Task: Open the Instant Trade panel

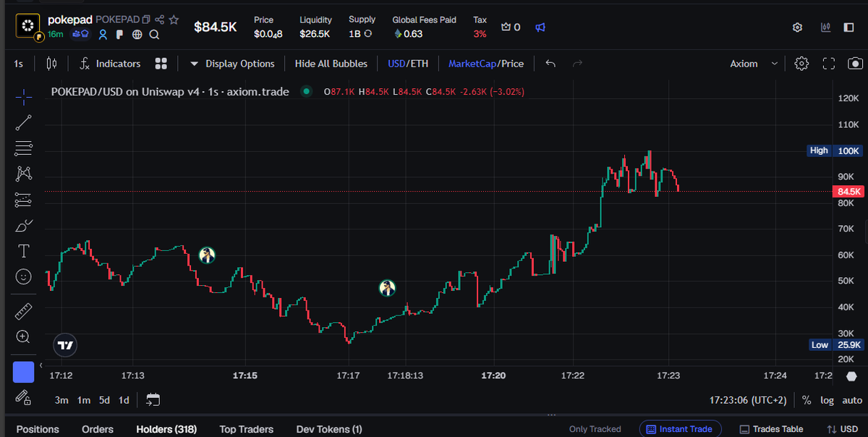Action: point(680,429)
